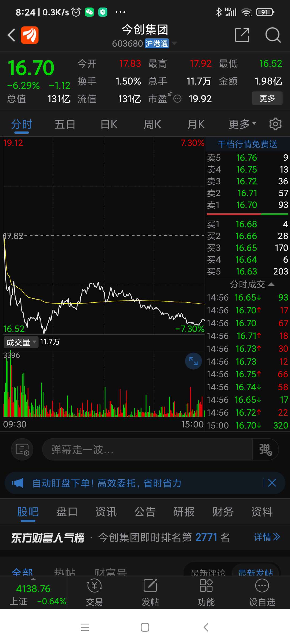Tap the 更多 quote details button
Viewport: 290px width, 644px height.
click(x=267, y=98)
